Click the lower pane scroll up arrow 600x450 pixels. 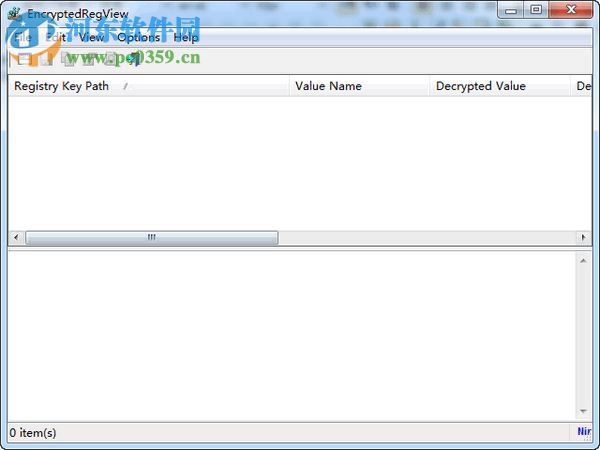(583, 261)
